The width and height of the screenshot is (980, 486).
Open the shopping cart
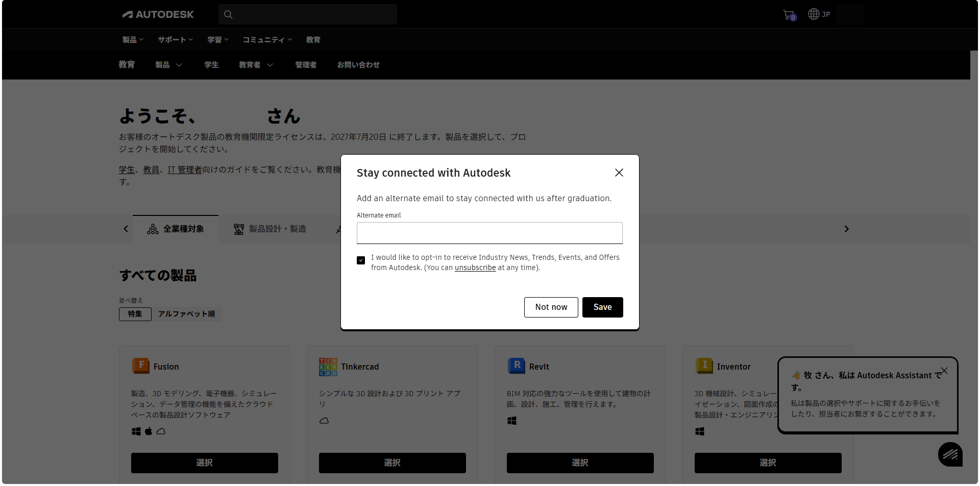tap(789, 15)
